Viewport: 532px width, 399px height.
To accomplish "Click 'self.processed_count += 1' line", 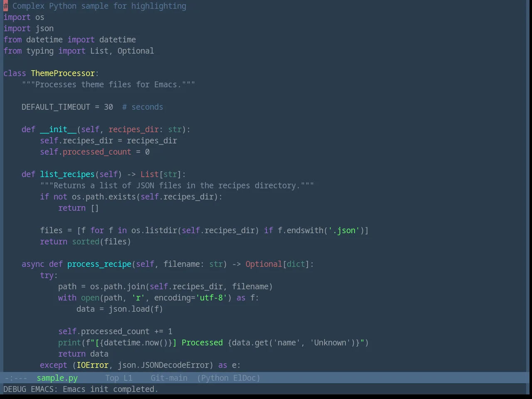I will tap(115, 331).
